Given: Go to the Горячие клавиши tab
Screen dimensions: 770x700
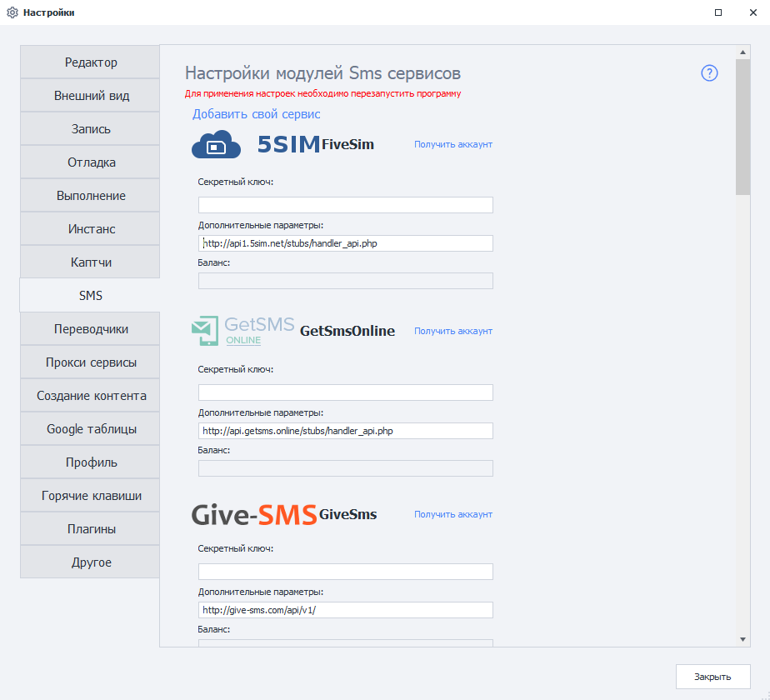Looking at the screenshot, I should (91, 496).
